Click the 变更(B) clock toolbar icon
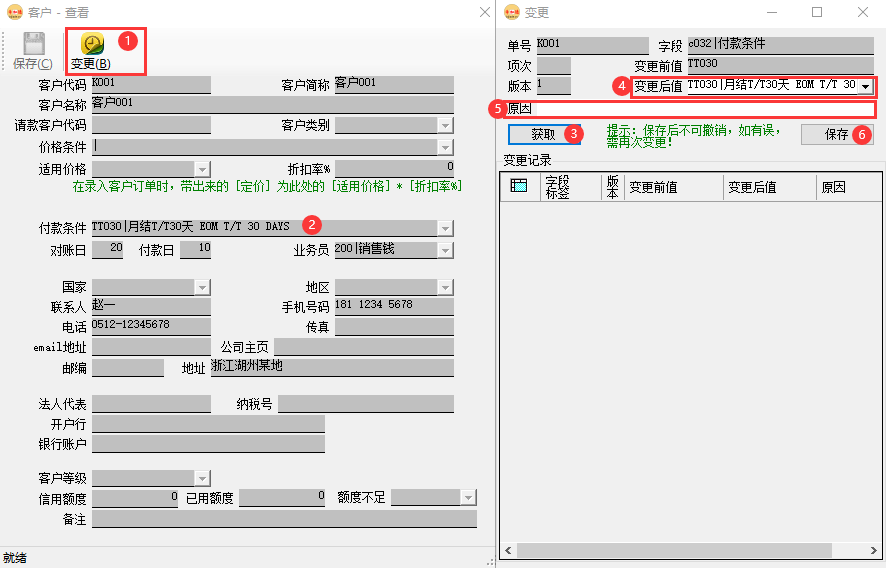 coord(92,44)
